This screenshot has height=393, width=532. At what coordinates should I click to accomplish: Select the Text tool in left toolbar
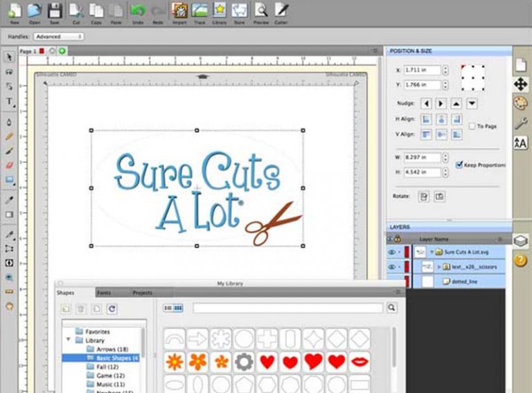pyautogui.click(x=10, y=102)
